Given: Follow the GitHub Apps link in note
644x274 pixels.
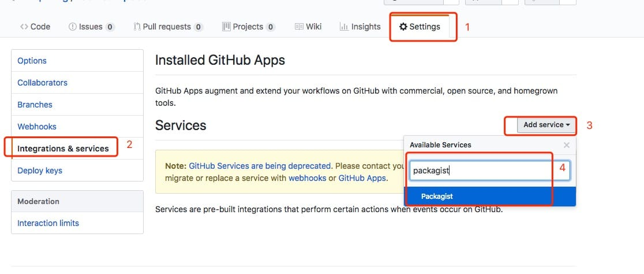Looking at the screenshot, I should (362, 178).
